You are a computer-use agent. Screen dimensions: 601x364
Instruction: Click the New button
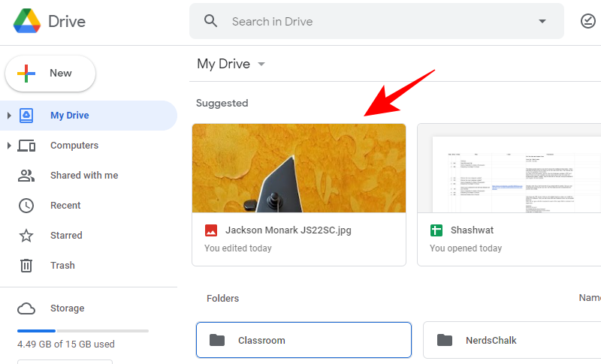(50, 74)
